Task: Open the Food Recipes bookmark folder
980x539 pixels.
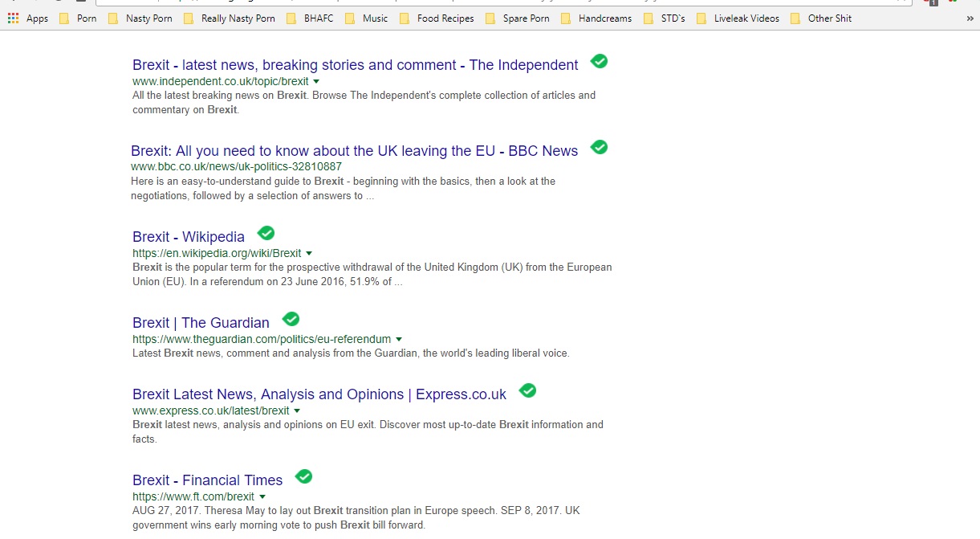Action: pyautogui.click(x=437, y=18)
